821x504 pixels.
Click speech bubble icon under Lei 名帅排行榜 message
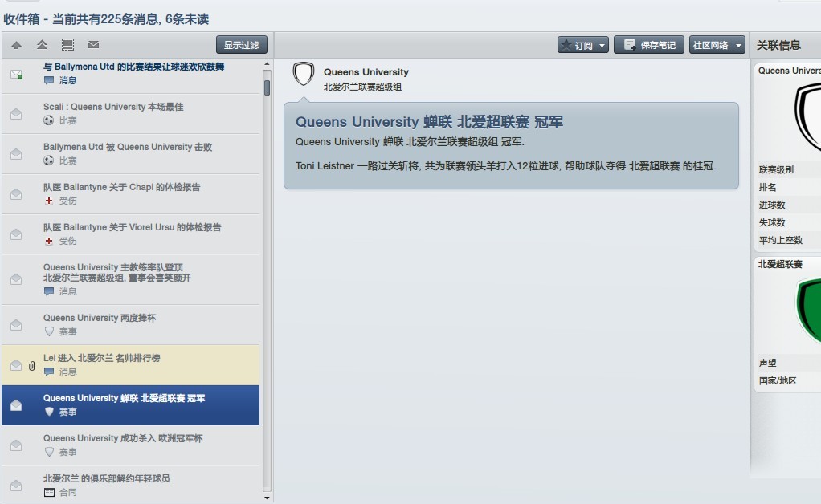pos(49,372)
